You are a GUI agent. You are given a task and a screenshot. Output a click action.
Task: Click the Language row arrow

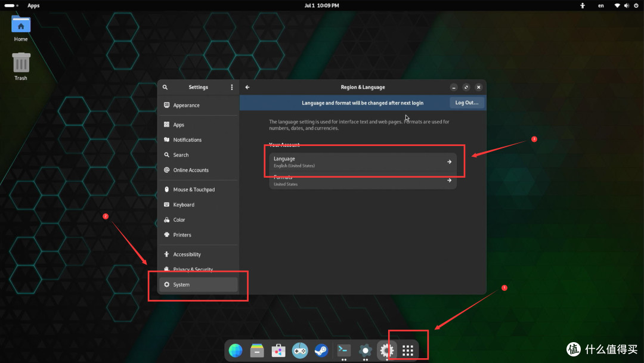450,162
